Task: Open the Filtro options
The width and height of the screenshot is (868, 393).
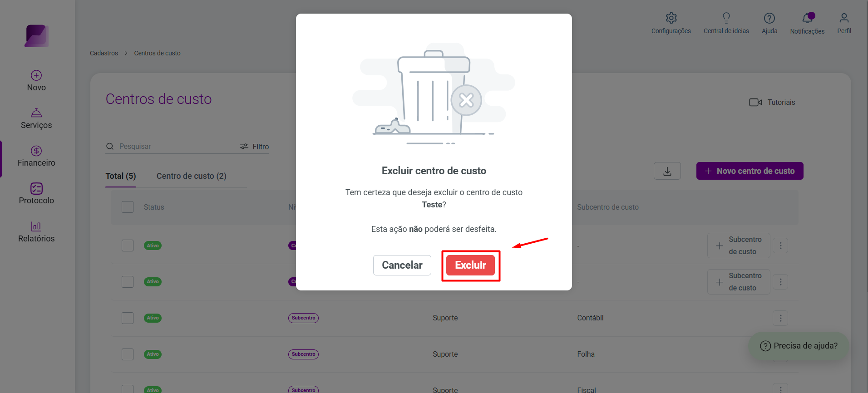Action: click(254, 147)
